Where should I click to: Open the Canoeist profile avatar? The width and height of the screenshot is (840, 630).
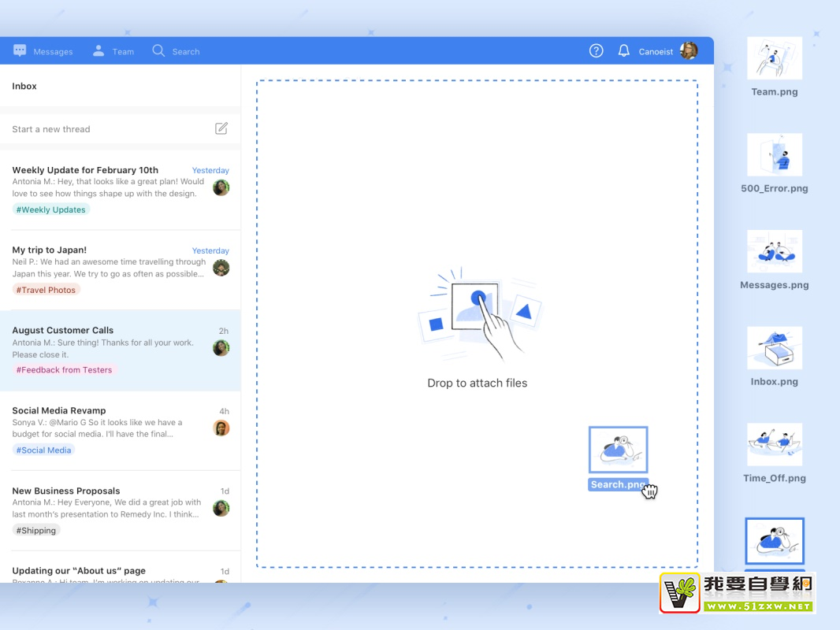pyautogui.click(x=689, y=51)
